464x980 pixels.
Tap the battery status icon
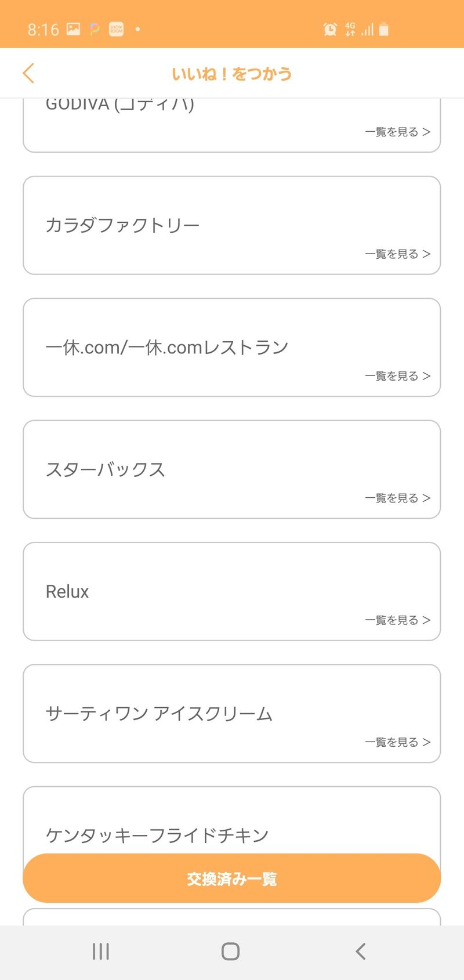384,29
